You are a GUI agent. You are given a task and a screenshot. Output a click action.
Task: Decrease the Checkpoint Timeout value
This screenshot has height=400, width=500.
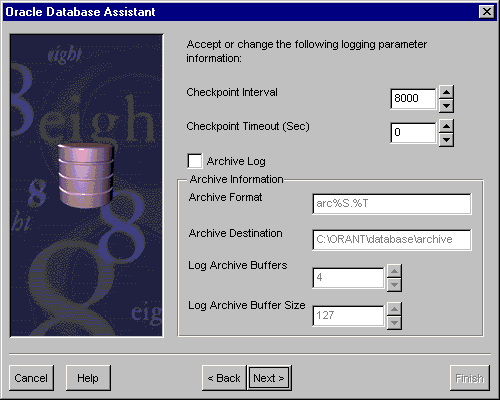tap(446, 140)
